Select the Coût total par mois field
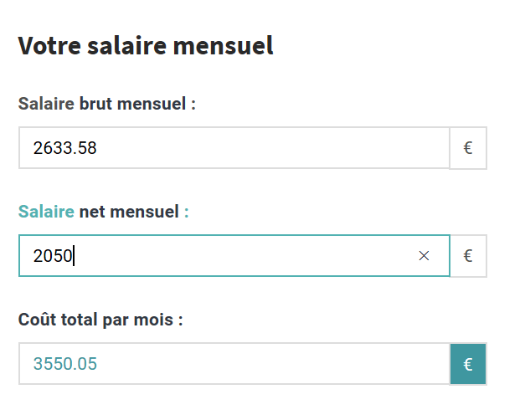This screenshot has height=420, width=525. pos(234,364)
